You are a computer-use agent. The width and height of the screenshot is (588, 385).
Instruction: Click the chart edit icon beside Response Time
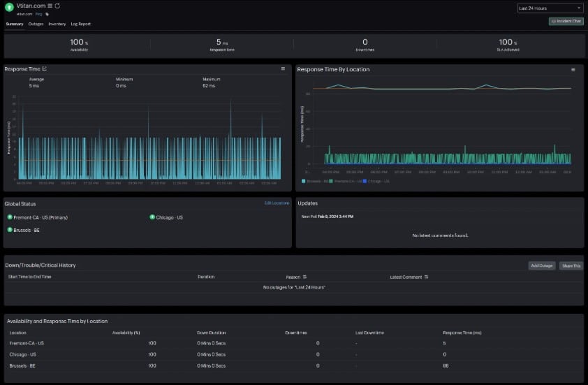[45, 68]
